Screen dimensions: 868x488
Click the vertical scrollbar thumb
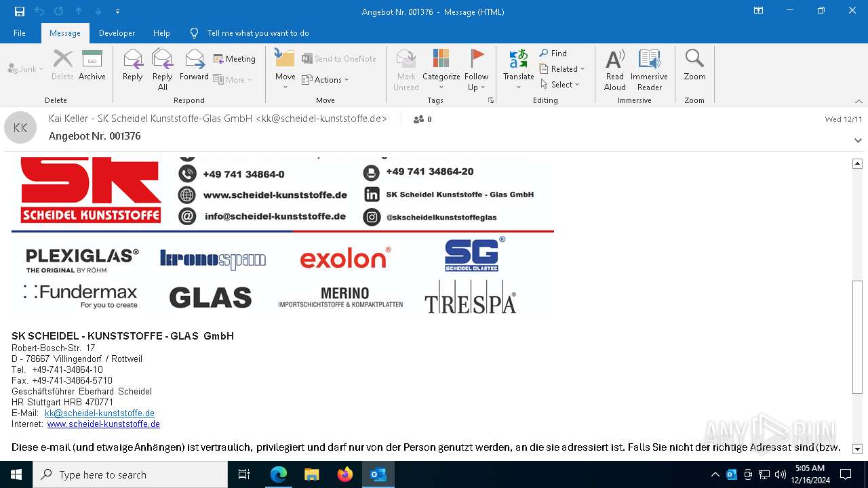[x=857, y=337]
